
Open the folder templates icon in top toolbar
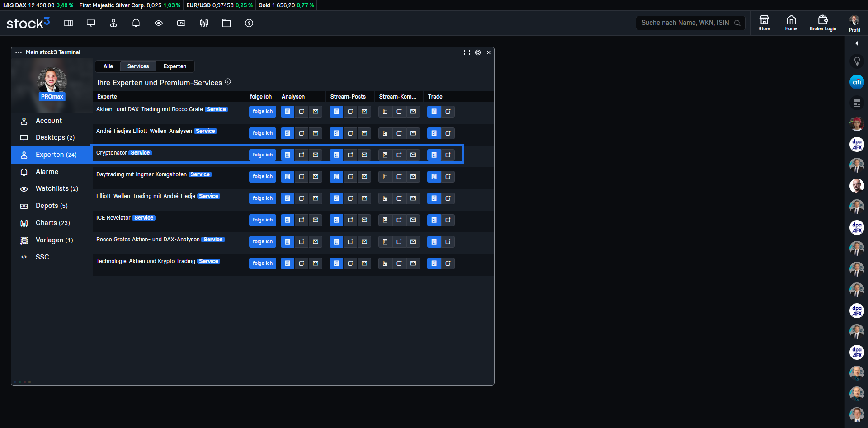(226, 23)
